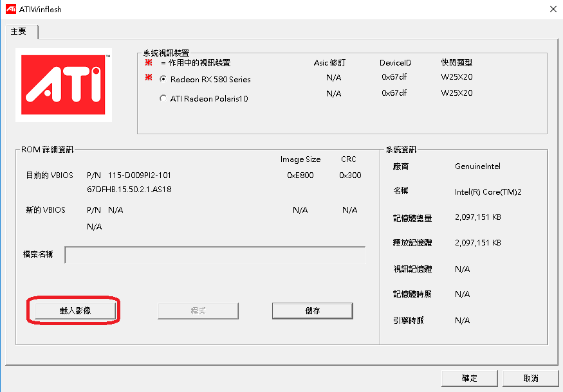Screen dimensions: 563x392
Task: Click the GenuineIntel vendor value
Action: (x=477, y=166)
